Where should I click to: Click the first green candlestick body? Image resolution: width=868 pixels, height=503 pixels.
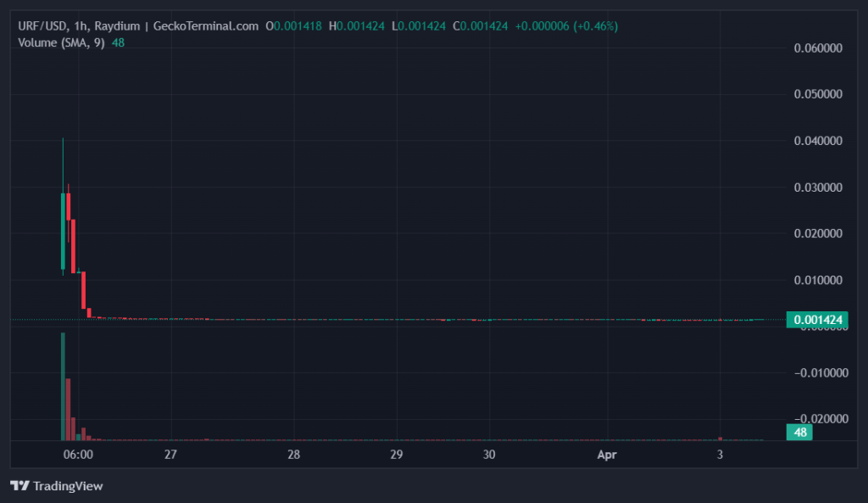tap(63, 232)
